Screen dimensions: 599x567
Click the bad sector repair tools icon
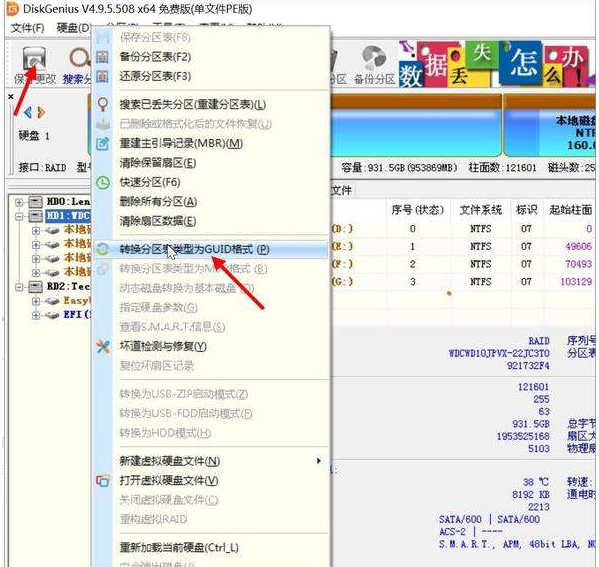[x=103, y=347]
